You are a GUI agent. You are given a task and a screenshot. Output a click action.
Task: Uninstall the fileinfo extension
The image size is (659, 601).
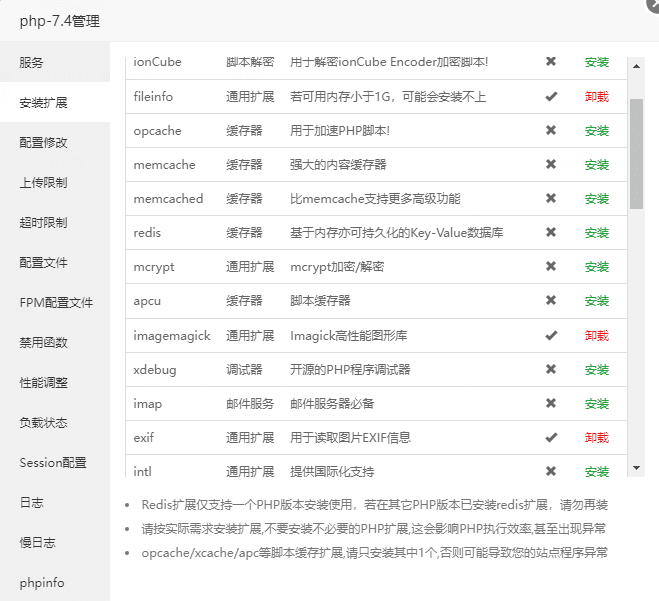click(x=596, y=97)
